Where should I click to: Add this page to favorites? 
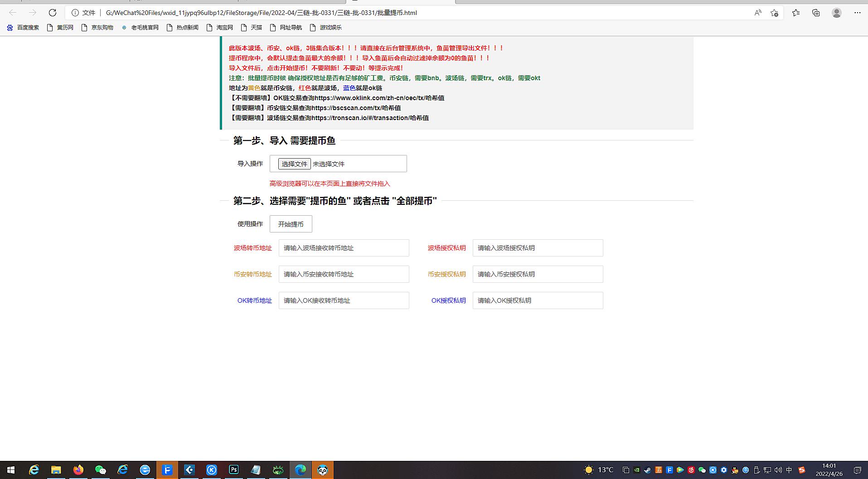(775, 13)
